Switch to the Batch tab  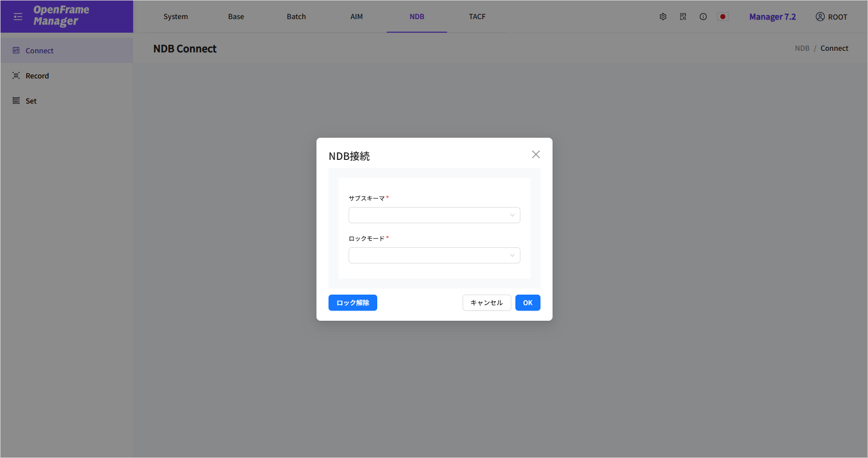[x=296, y=17]
